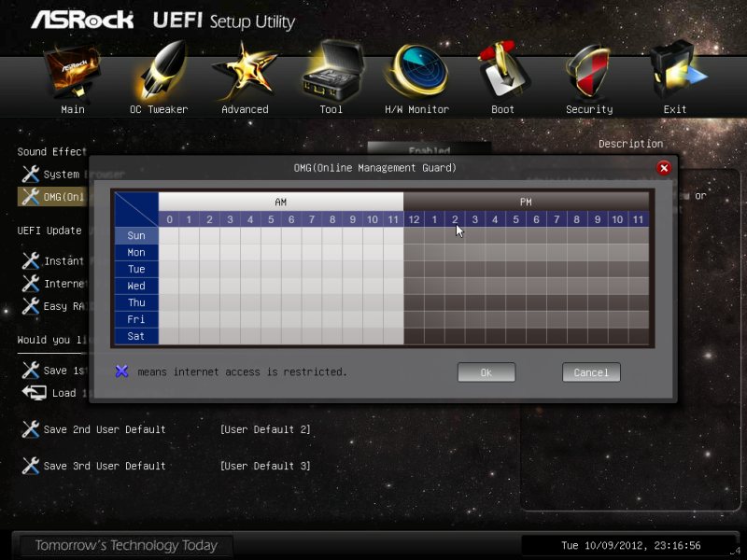
Task: Toggle restriction for Saturday 11 PM cell
Action: pos(639,336)
